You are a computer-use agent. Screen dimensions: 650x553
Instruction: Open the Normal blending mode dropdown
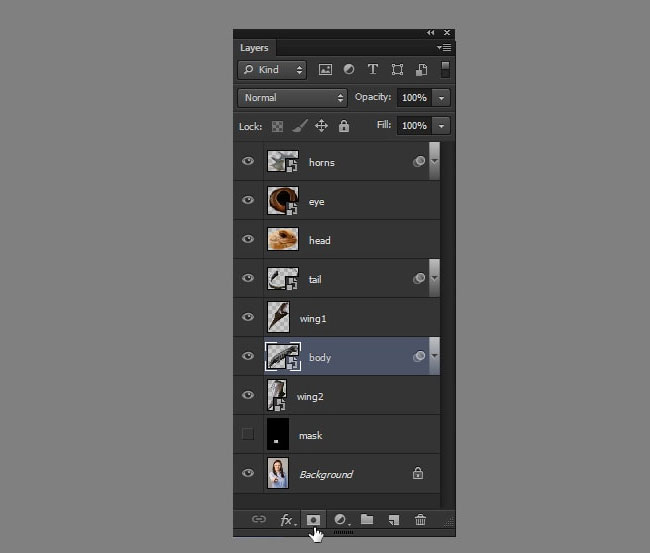tap(292, 98)
